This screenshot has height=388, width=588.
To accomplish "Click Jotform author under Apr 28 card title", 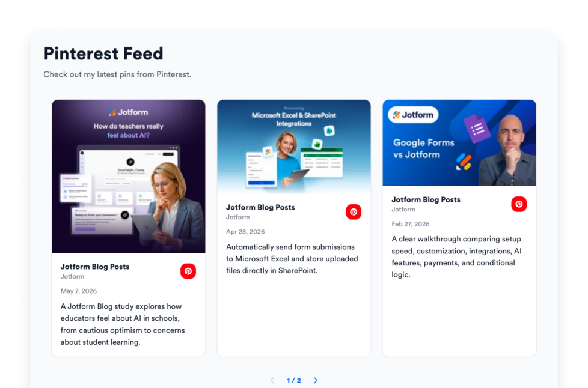I will [237, 217].
